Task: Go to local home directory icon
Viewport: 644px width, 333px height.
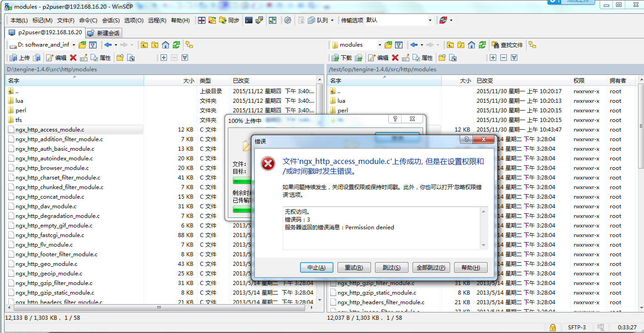Action: coord(166,45)
